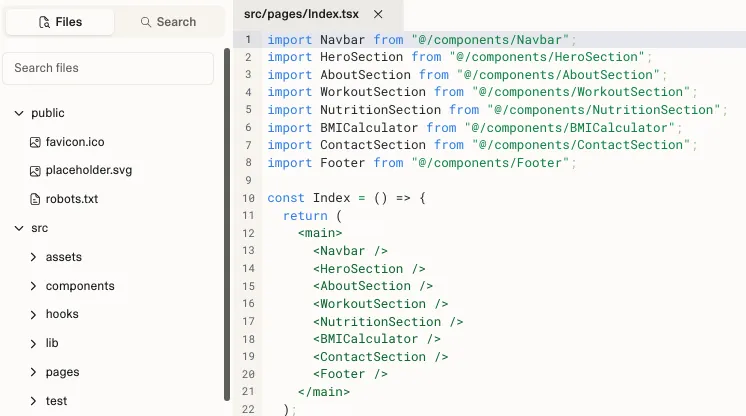Click line number 10 in the gutter
746x416 pixels.
[x=248, y=198]
